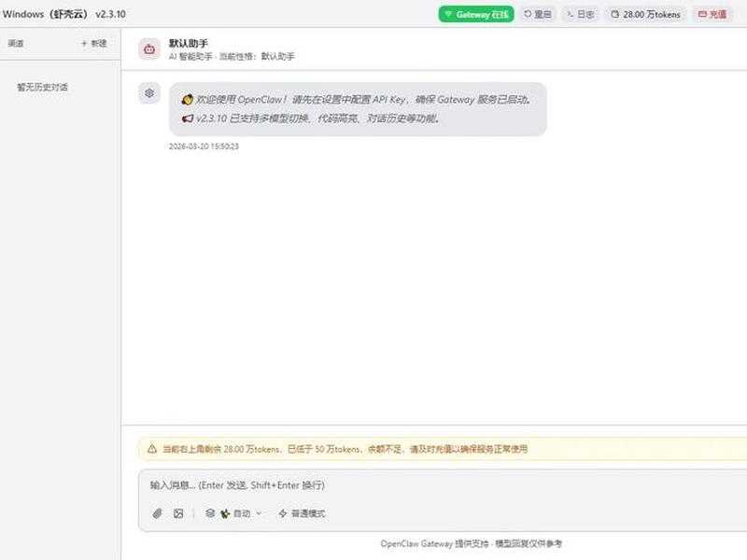Click the 默认助手 title in chat header
747x560 pixels.
[189, 43]
